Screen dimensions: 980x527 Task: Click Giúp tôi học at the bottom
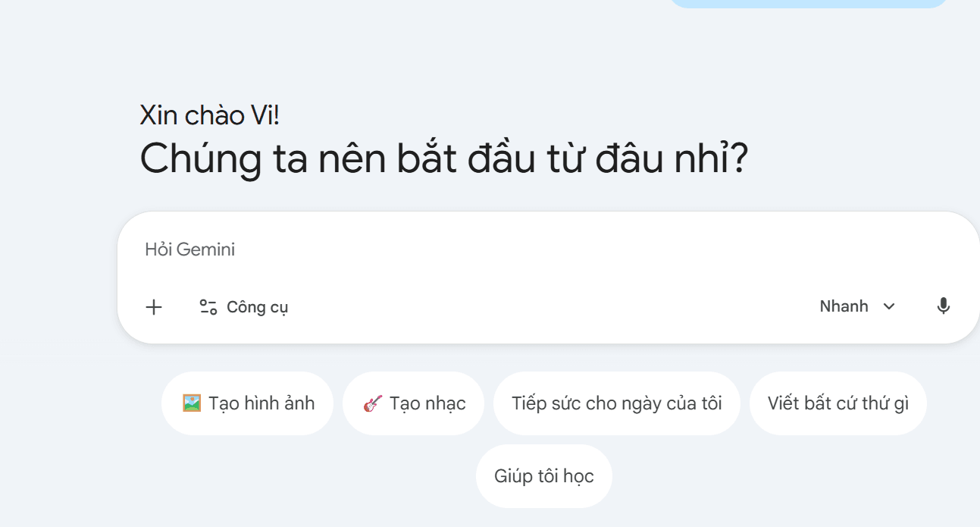543,475
